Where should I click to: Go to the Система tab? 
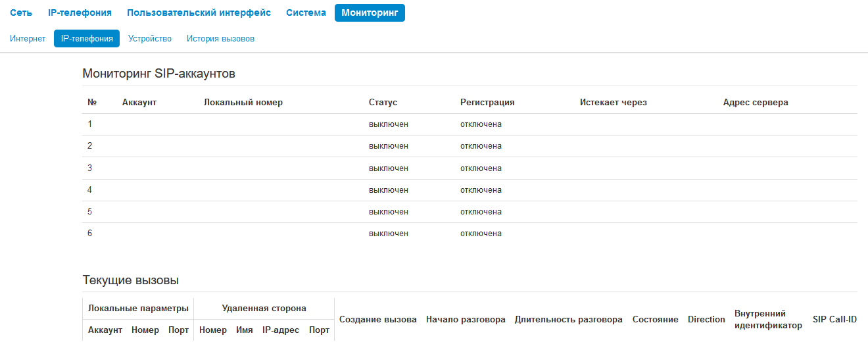click(306, 12)
